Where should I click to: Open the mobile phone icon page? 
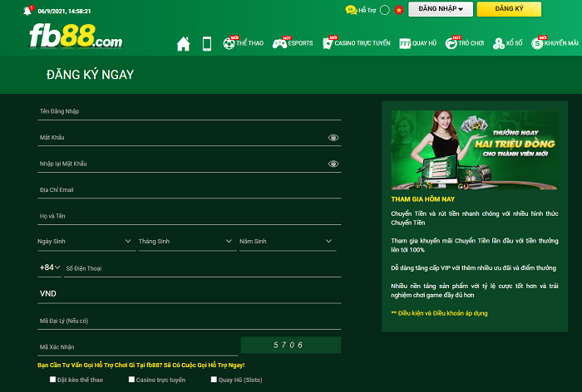(207, 43)
